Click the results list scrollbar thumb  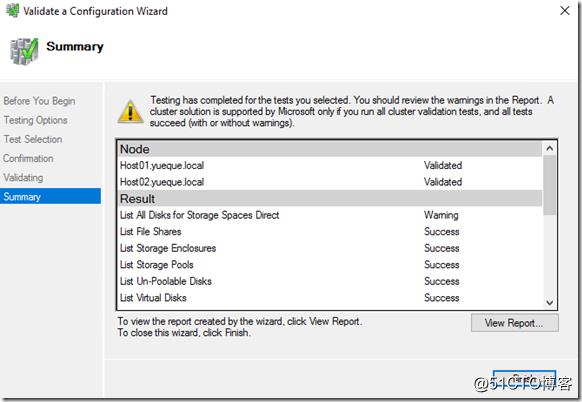coord(549,185)
